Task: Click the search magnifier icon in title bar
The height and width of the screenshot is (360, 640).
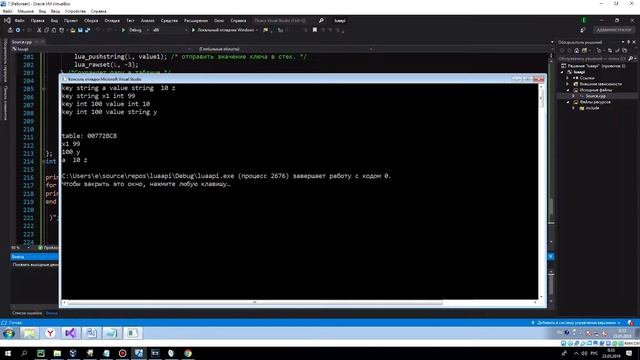Action: coord(321,20)
